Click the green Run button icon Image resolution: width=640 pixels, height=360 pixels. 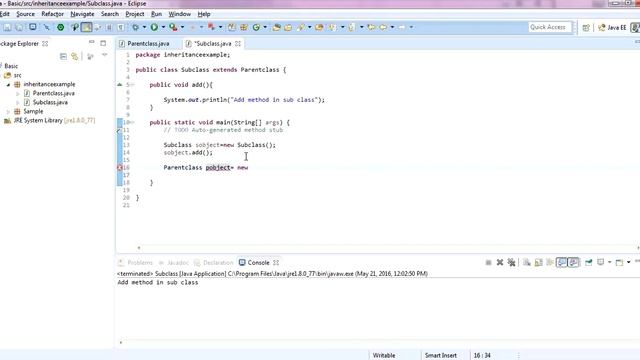pos(154,27)
